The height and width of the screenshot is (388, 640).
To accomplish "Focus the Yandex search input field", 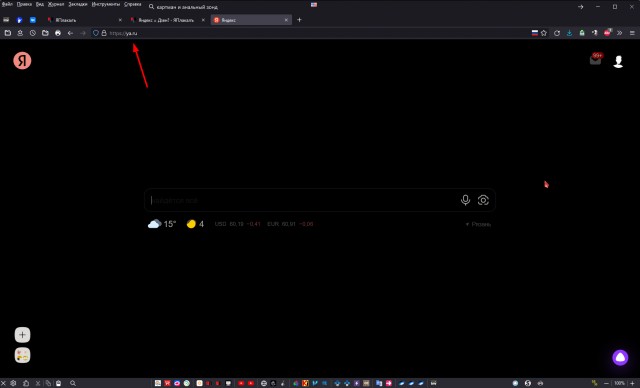I will coord(302,200).
